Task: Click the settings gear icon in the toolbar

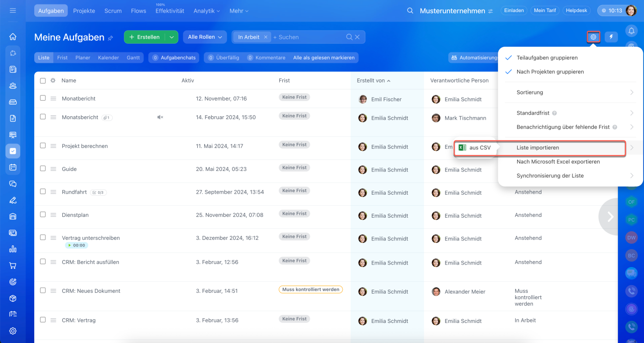Action: click(x=594, y=37)
